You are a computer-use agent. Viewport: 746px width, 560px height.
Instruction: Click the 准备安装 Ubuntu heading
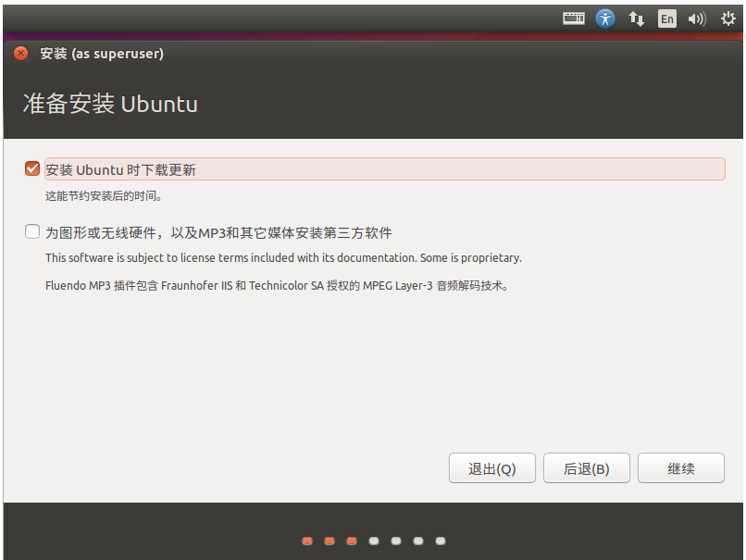[x=110, y=104]
